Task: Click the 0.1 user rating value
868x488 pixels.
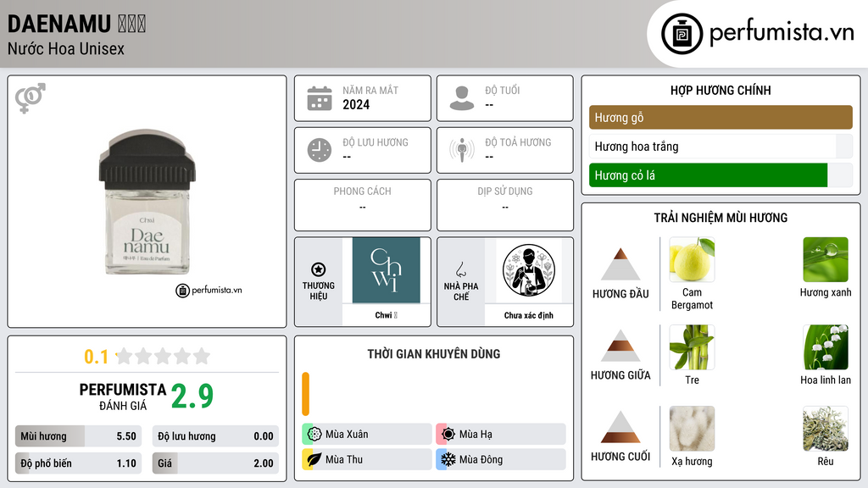Action: [x=96, y=357]
